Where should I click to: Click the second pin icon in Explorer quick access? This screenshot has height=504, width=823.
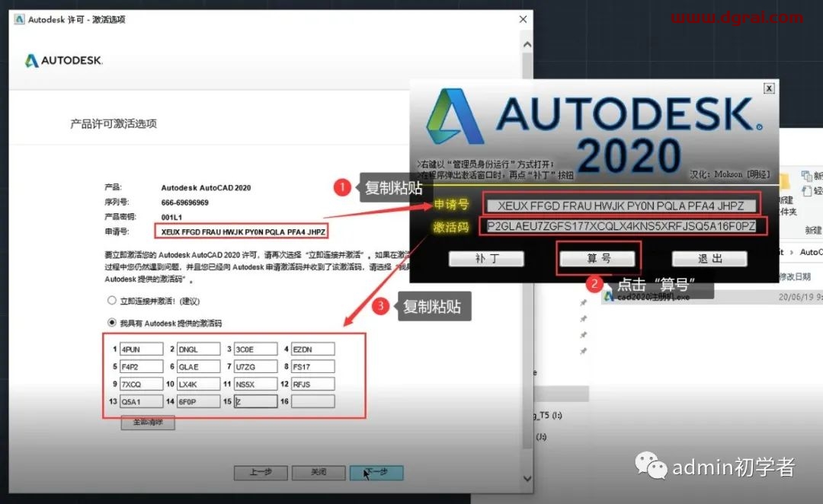click(583, 319)
